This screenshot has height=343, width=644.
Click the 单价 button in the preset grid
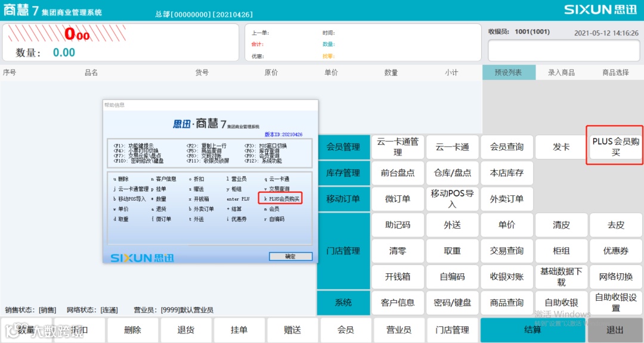[x=507, y=225]
